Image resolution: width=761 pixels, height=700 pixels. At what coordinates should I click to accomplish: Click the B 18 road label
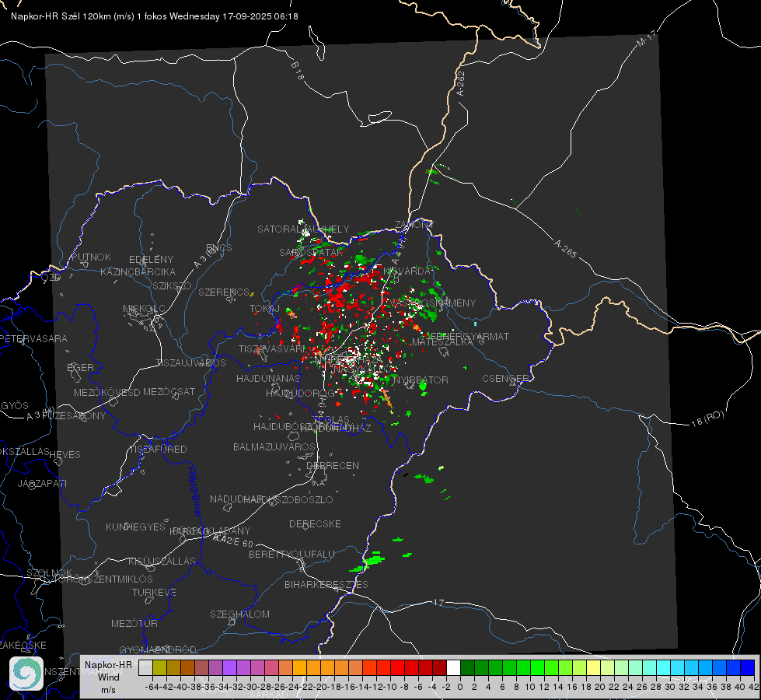click(x=298, y=71)
